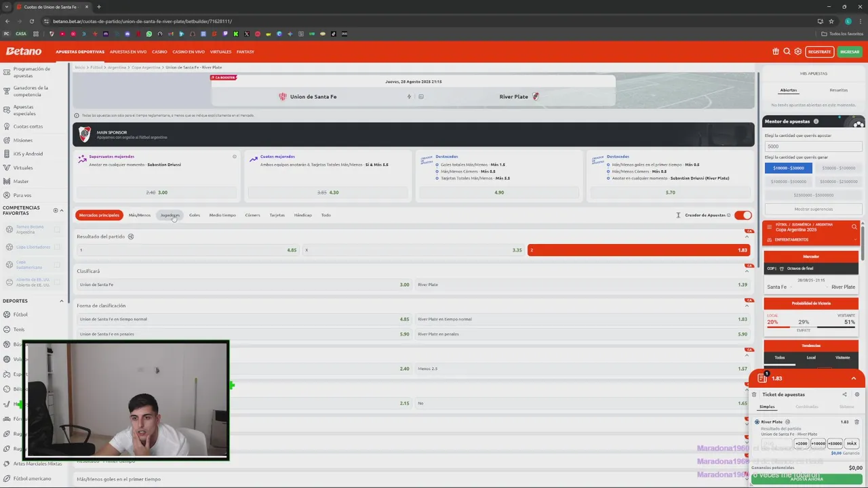The height and width of the screenshot is (488, 868).
Task: Click Mostrar sugerencias button
Action: click(814, 209)
